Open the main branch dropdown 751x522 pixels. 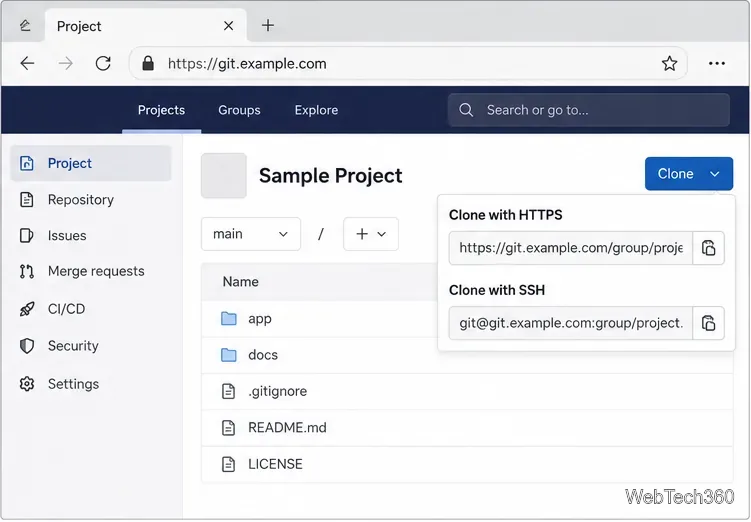click(x=251, y=234)
